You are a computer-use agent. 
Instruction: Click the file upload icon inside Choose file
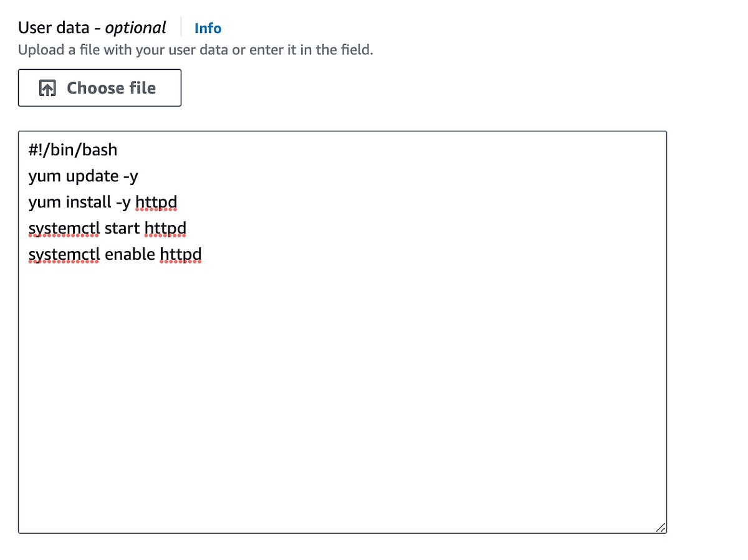pyautogui.click(x=46, y=88)
